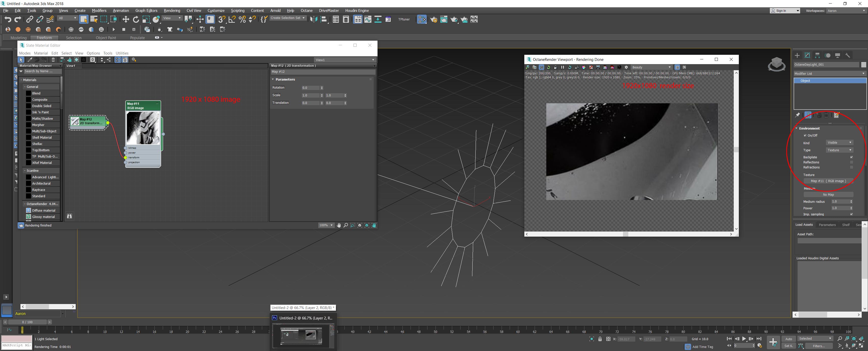Click the OctaneDayLight object color swatch

[x=863, y=64]
